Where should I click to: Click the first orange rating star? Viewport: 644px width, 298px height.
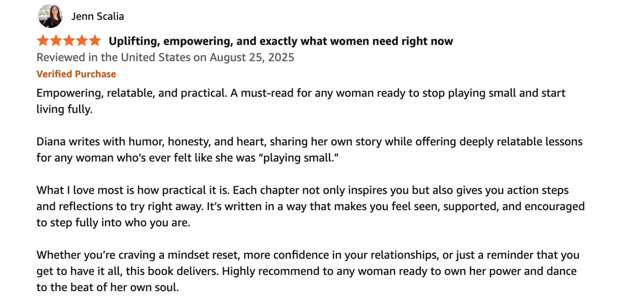coord(43,41)
